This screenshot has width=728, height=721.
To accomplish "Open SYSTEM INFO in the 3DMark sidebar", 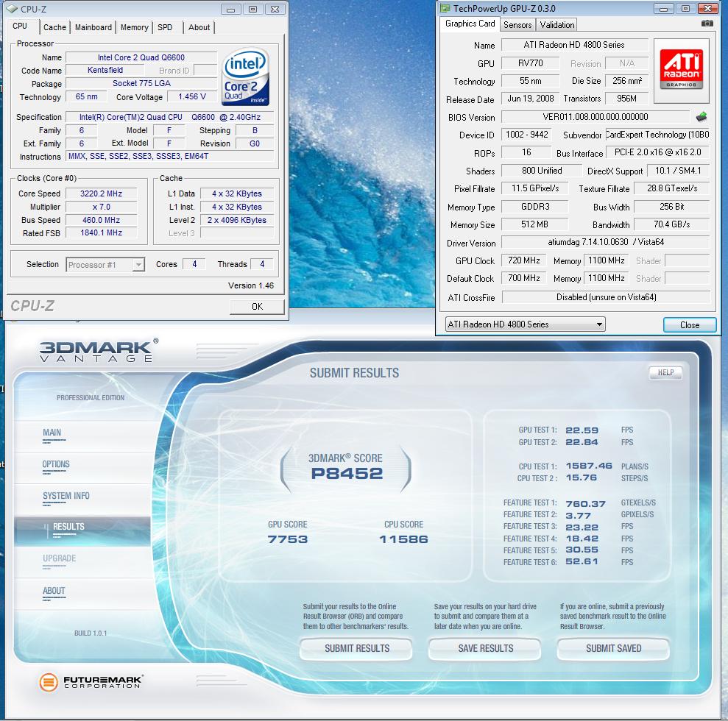I will point(66,496).
